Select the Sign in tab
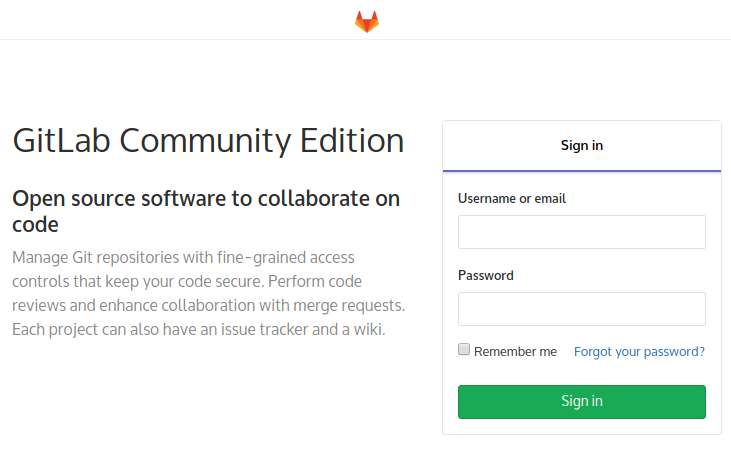Image resolution: width=731 pixels, height=454 pixels. [581, 145]
